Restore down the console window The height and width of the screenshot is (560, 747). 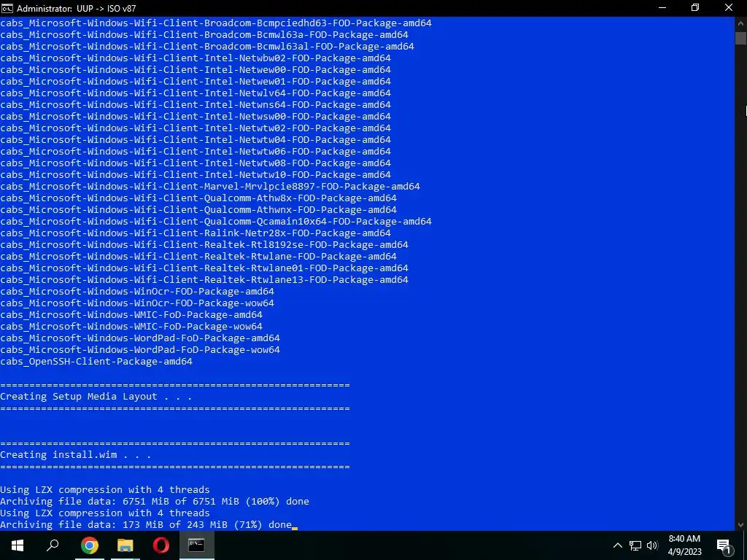(695, 8)
